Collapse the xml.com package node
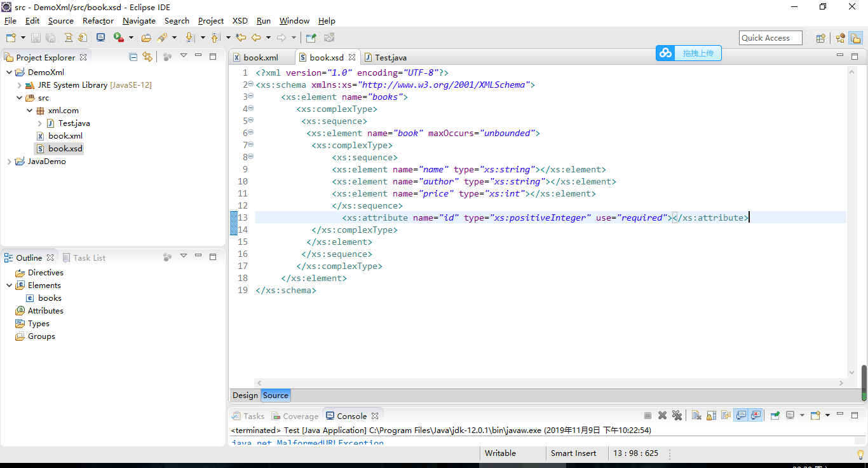This screenshot has width=868, height=468. point(29,111)
